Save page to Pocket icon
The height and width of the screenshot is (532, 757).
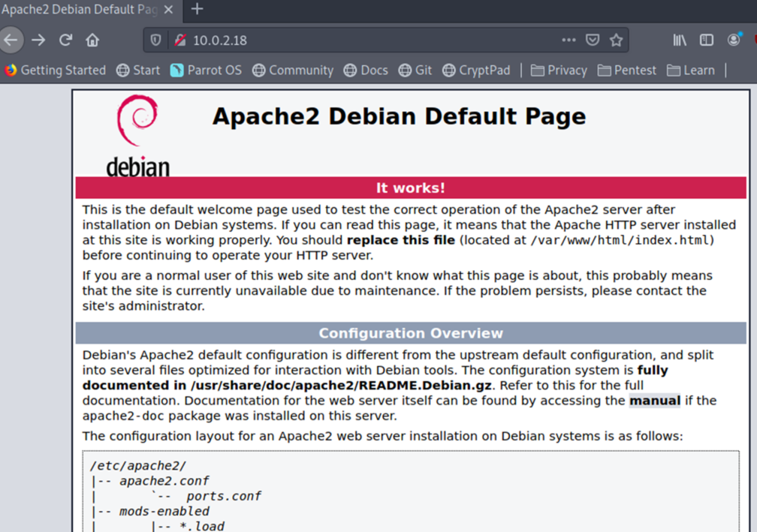click(x=593, y=40)
